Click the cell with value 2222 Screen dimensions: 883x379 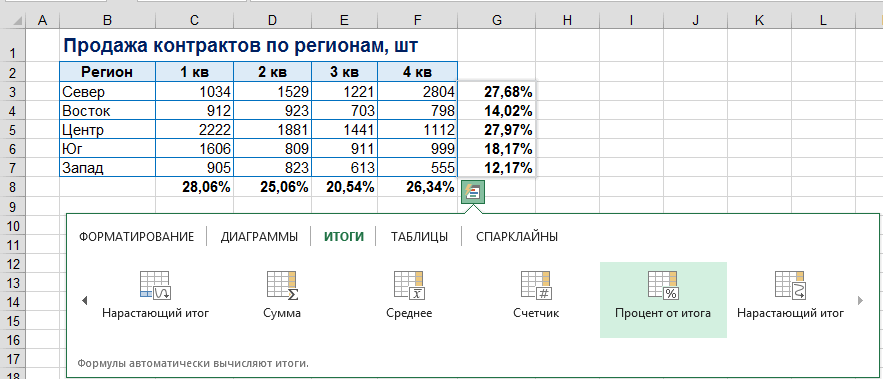coord(194,130)
